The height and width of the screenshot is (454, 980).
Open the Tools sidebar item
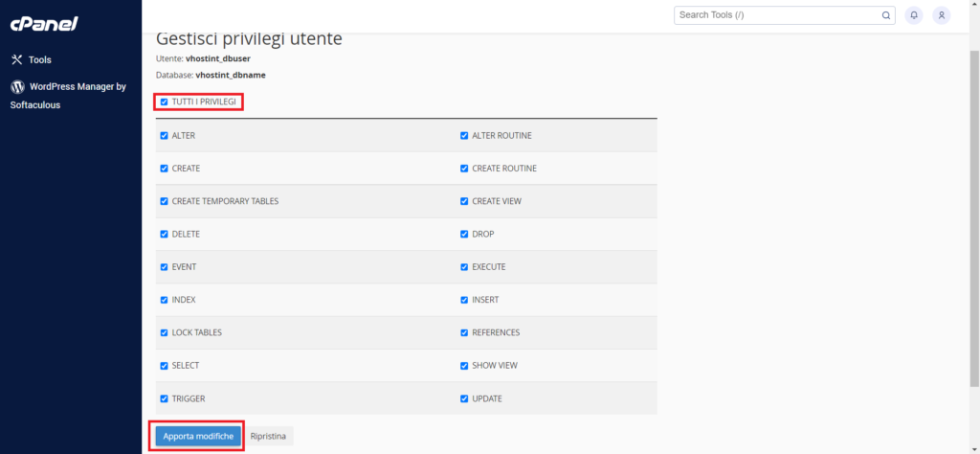point(32,60)
